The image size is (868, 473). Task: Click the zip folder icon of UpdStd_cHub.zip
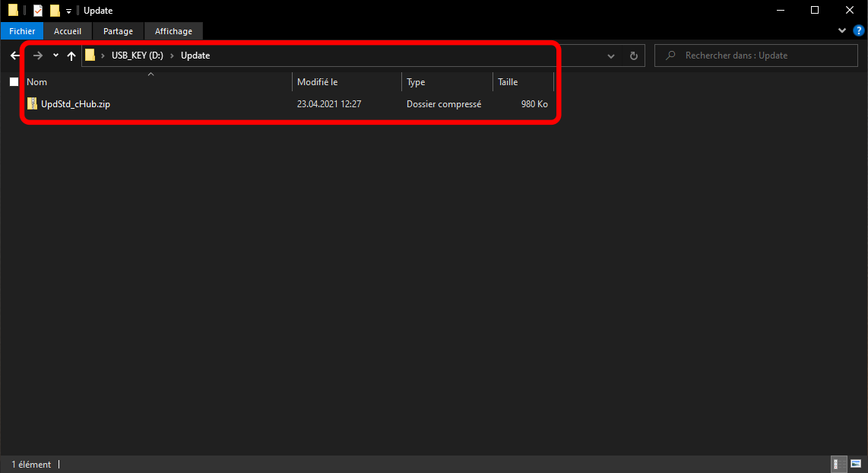[32, 103]
